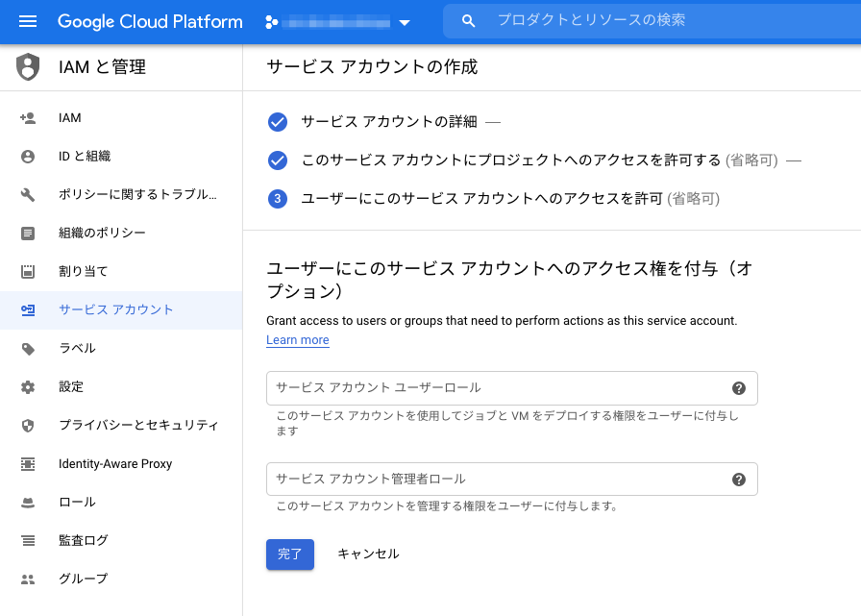Click the 割り当て quota icon
861x616 pixels.
(x=28, y=271)
